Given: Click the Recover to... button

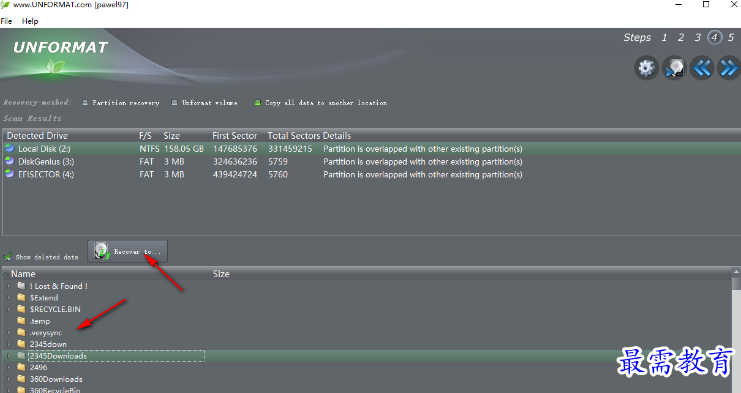Looking at the screenshot, I should coord(128,251).
